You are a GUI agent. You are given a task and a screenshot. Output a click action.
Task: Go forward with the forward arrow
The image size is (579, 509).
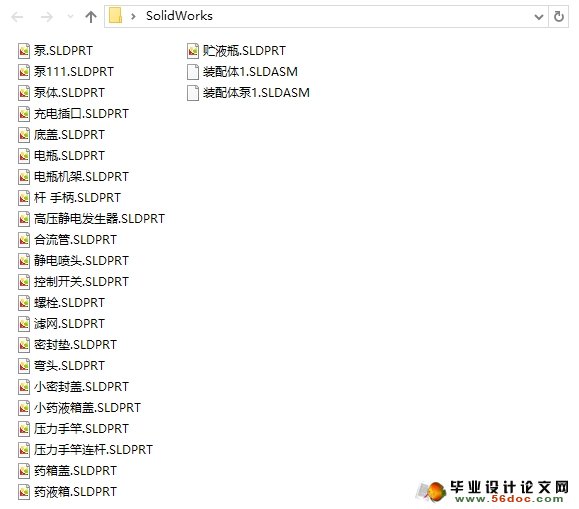47,17
